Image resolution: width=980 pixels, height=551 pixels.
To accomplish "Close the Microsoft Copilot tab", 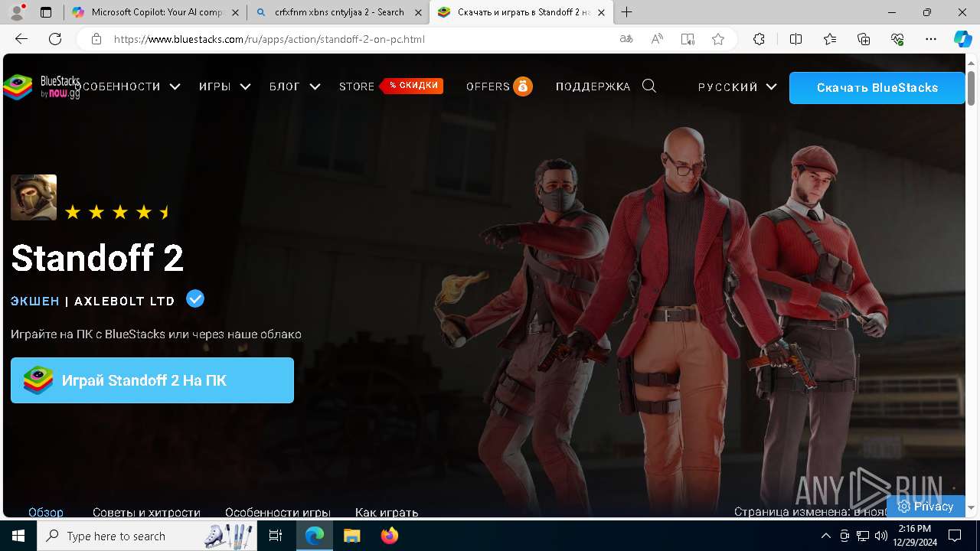I will pyautogui.click(x=235, y=12).
